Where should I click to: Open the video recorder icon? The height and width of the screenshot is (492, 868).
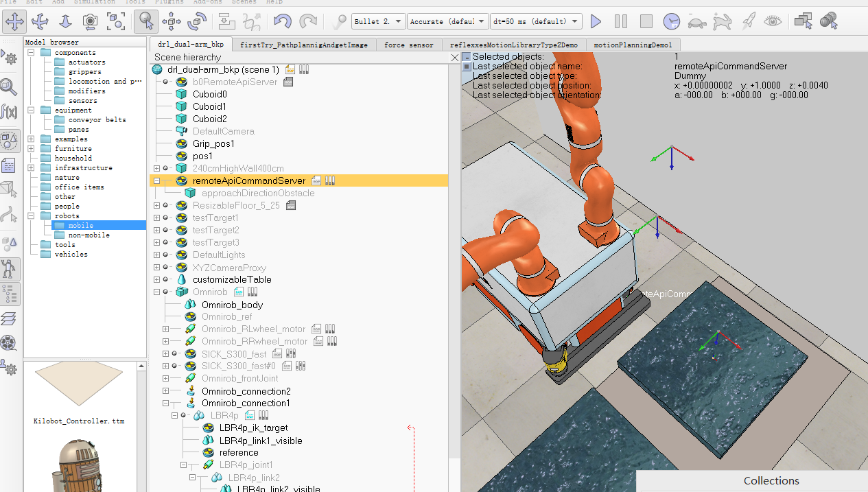(x=10, y=343)
